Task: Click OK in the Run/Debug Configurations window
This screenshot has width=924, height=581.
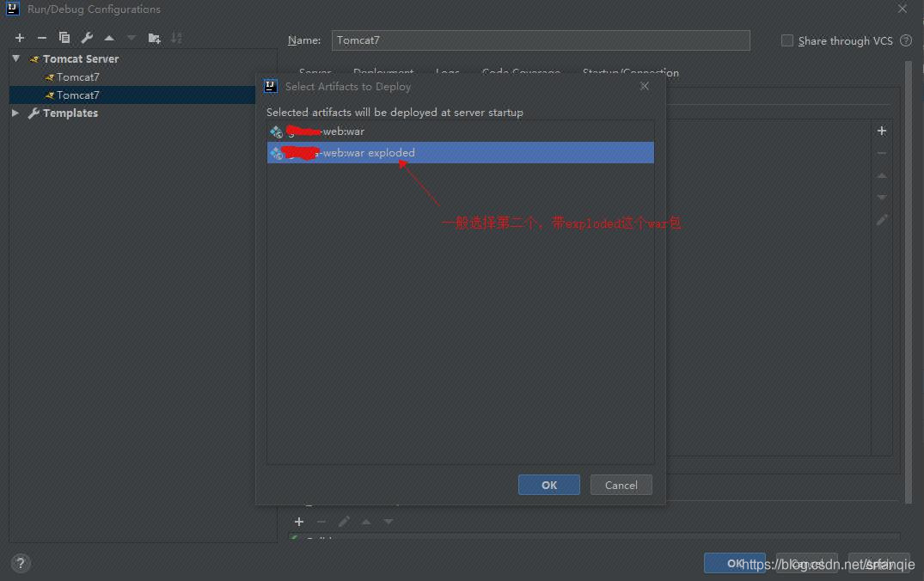Action: click(735, 563)
